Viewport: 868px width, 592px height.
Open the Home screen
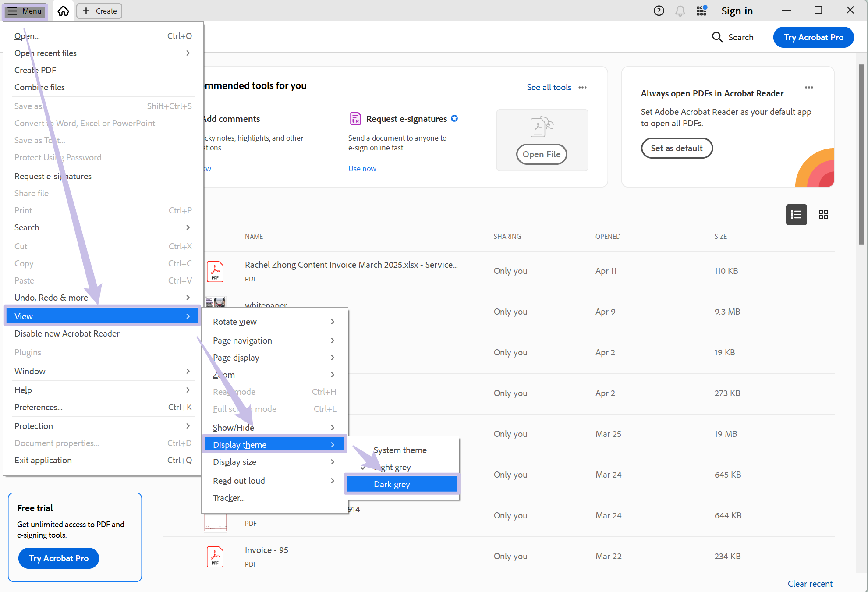point(63,11)
